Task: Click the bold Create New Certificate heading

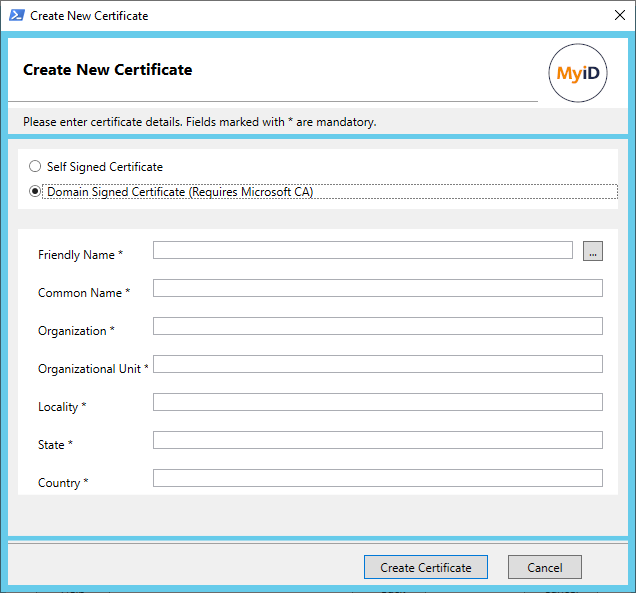Action: (107, 70)
